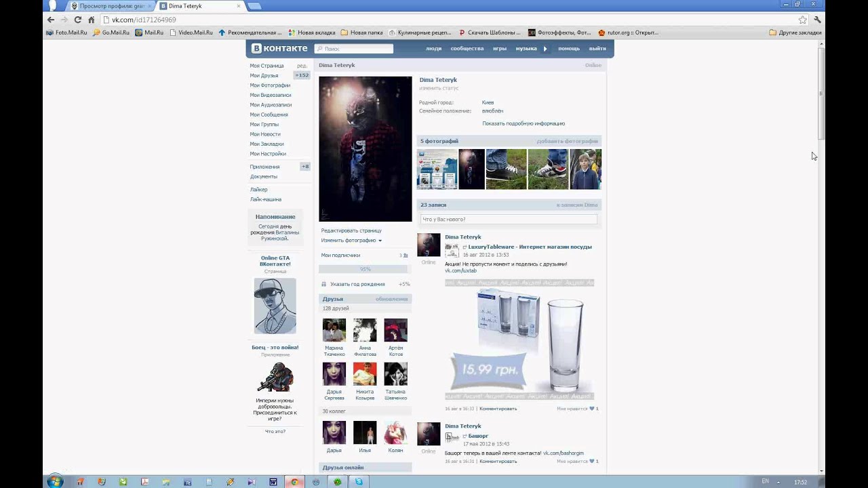
Task: Click the VKontakte logo
Action: [279, 48]
